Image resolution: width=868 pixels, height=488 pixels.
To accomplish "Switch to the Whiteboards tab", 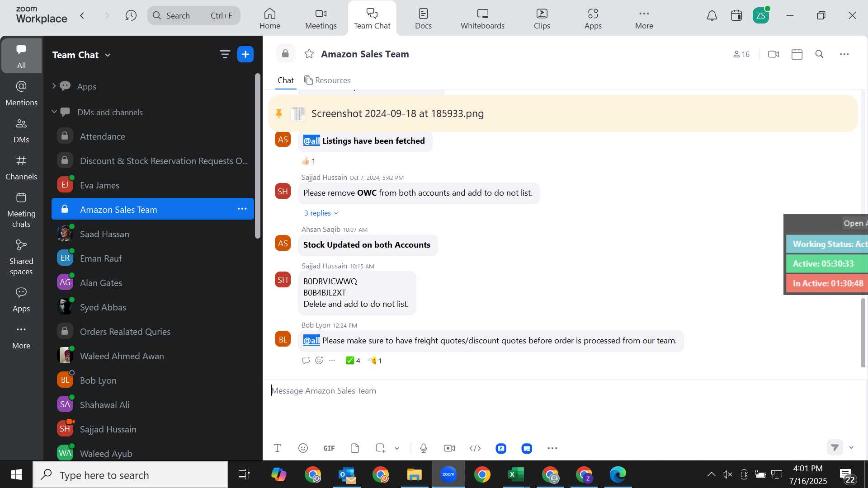I will point(482,19).
